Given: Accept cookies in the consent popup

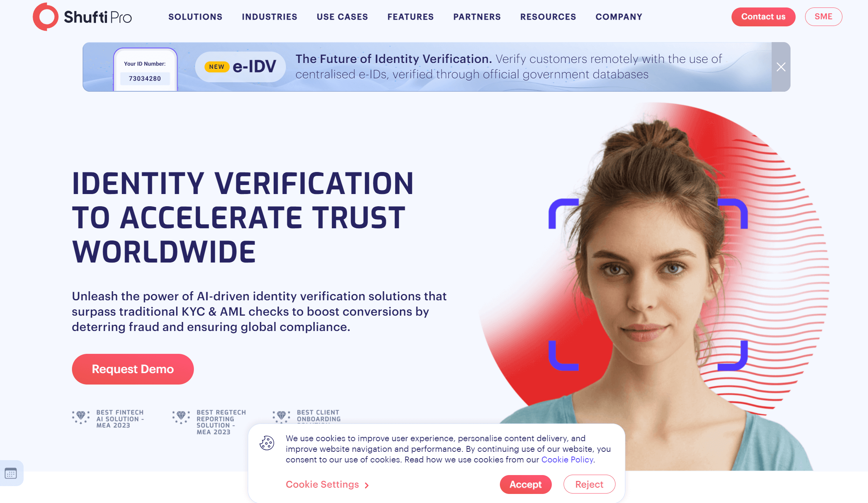Looking at the screenshot, I should (525, 485).
